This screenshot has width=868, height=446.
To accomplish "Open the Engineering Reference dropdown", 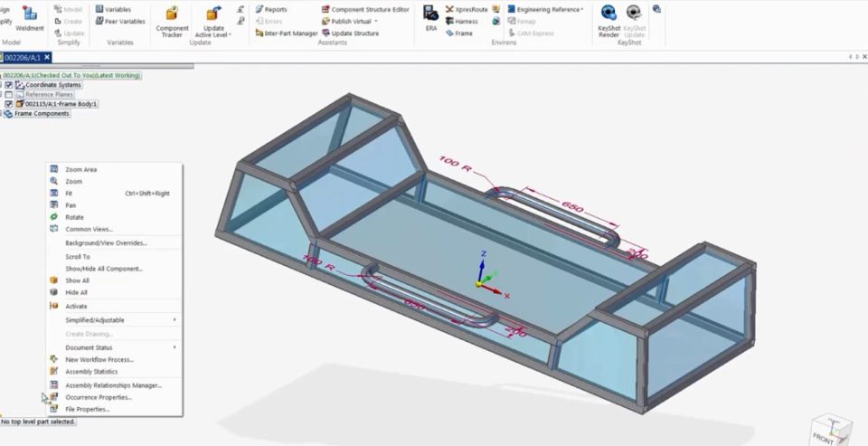I will (550, 9).
